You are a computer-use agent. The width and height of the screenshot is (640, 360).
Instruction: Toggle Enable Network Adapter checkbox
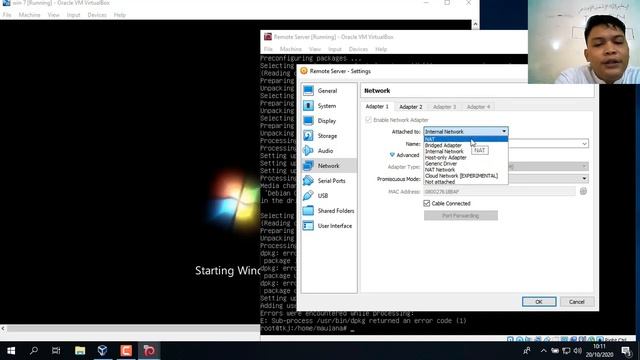369,120
